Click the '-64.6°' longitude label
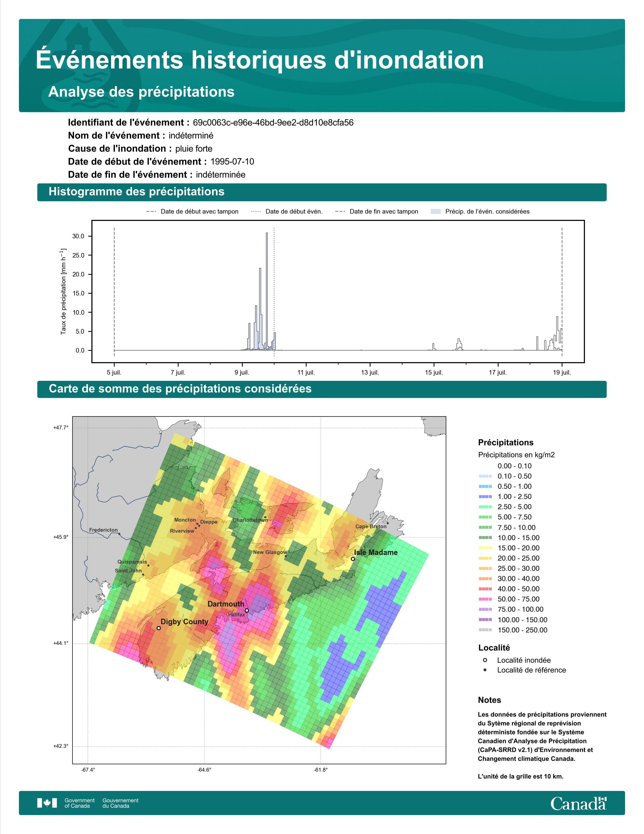This screenshot has width=644, height=834. pyautogui.click(x=204, y=770)
